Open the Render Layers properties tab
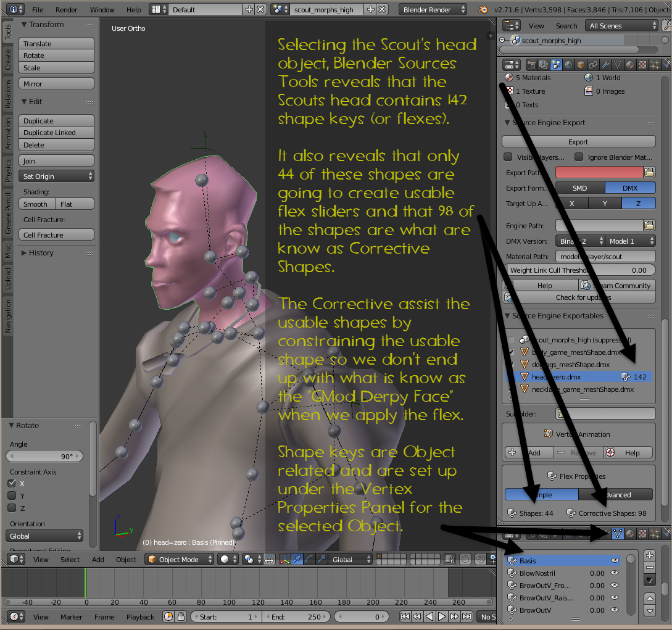 544,65
